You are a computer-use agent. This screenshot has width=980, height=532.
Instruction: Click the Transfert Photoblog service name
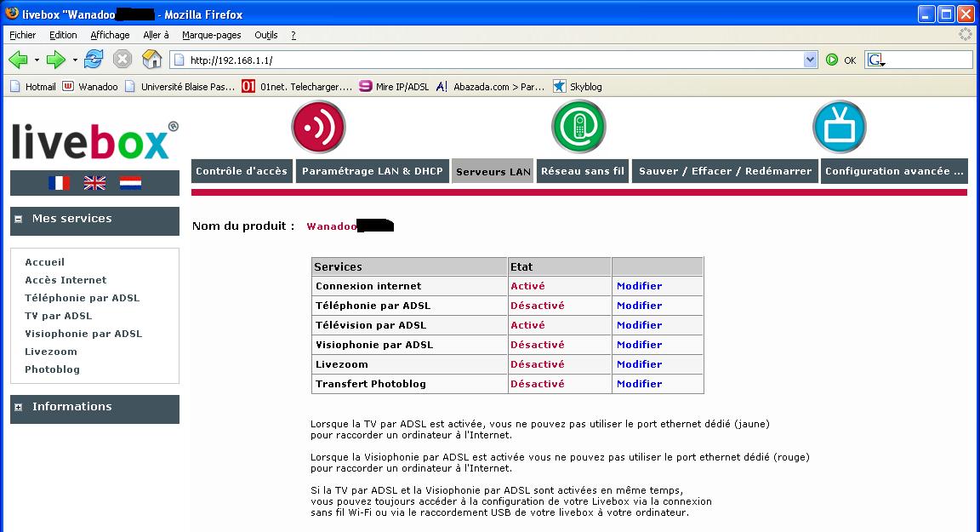point(371,384)
